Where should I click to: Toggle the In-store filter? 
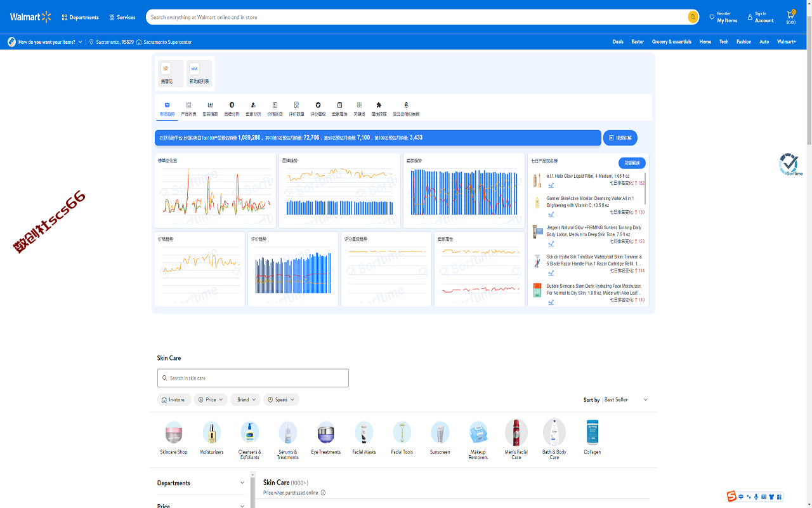[x=174, y=399]
